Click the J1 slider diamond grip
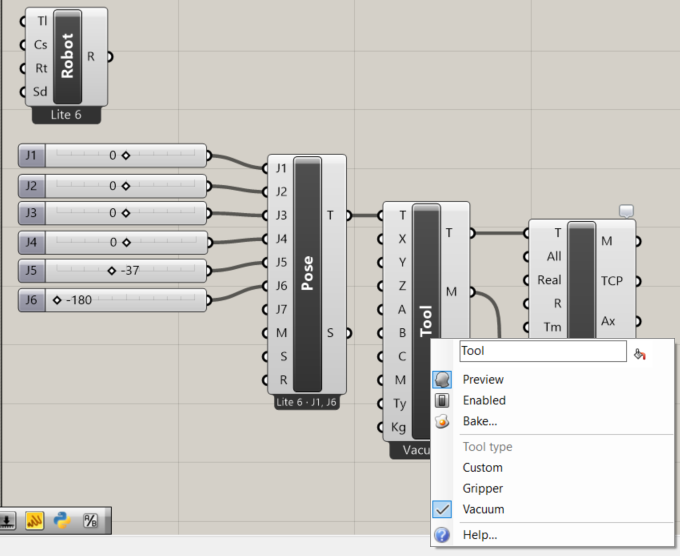This screenshot has height=556, width=680. [x=126, y=155]
